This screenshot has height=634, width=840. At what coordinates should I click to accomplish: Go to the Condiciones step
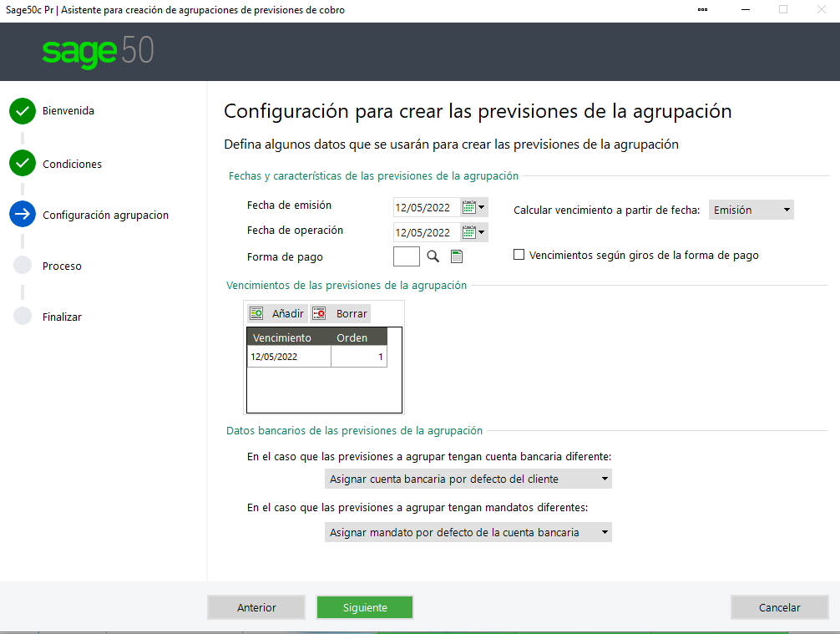tap(73, 164)
